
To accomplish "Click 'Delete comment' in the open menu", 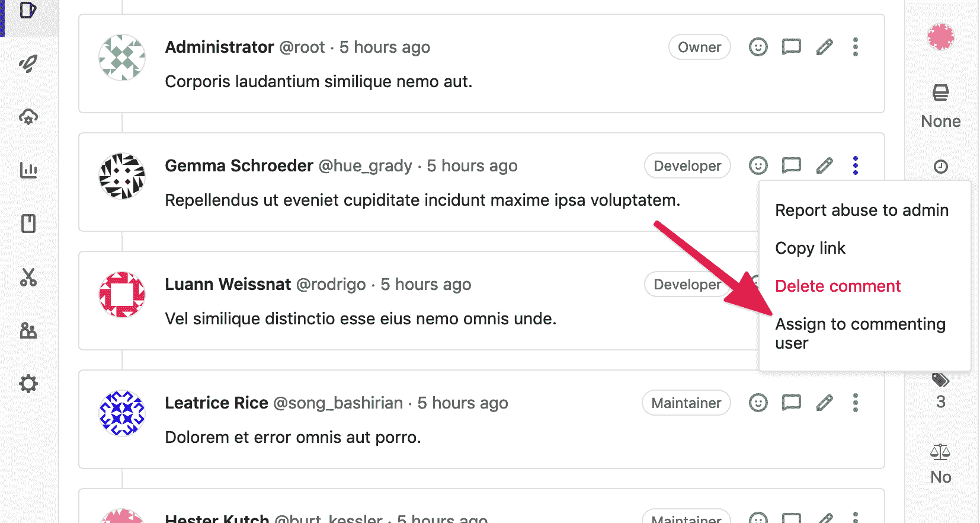I will click(838, 286).
